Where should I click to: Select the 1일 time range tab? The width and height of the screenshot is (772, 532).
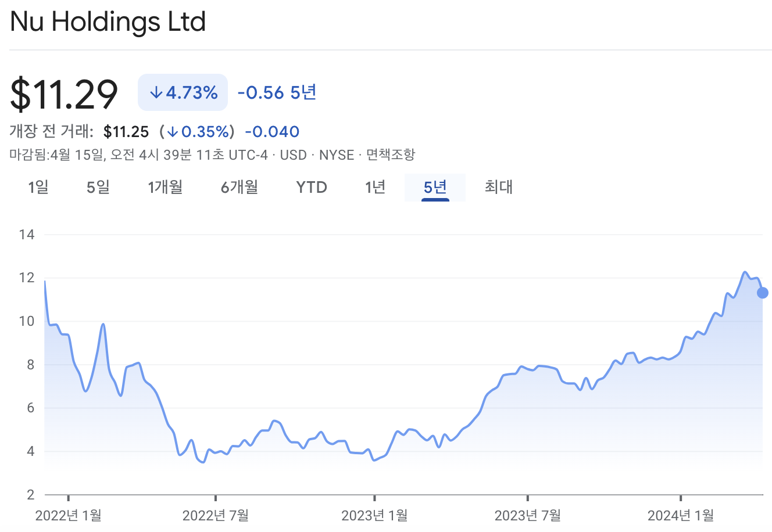[x=38, y=187]
